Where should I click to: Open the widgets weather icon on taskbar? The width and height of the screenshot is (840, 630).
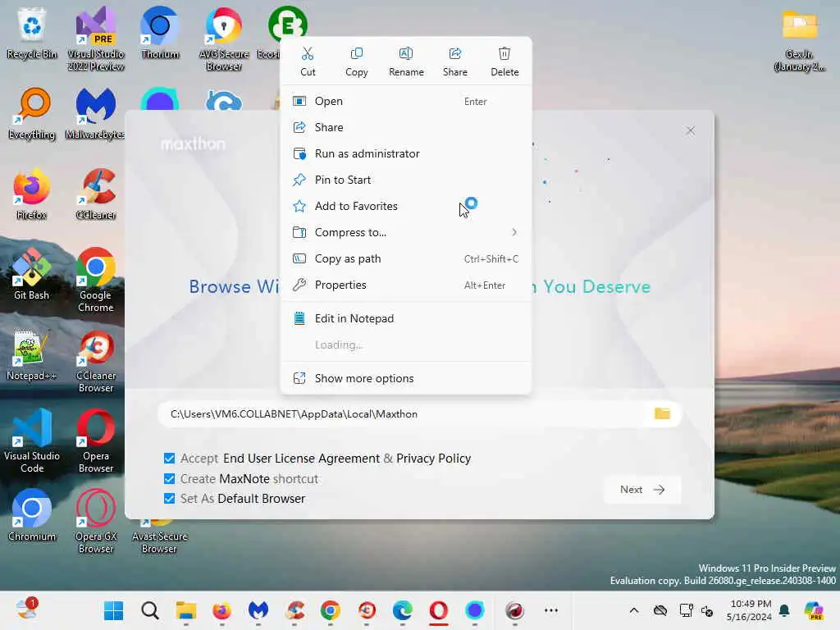pyautogui.click(x=26, y=609)
